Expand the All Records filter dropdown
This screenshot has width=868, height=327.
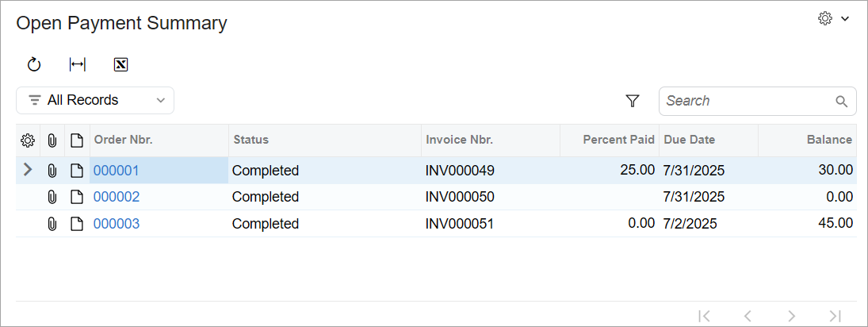[95, 101]
